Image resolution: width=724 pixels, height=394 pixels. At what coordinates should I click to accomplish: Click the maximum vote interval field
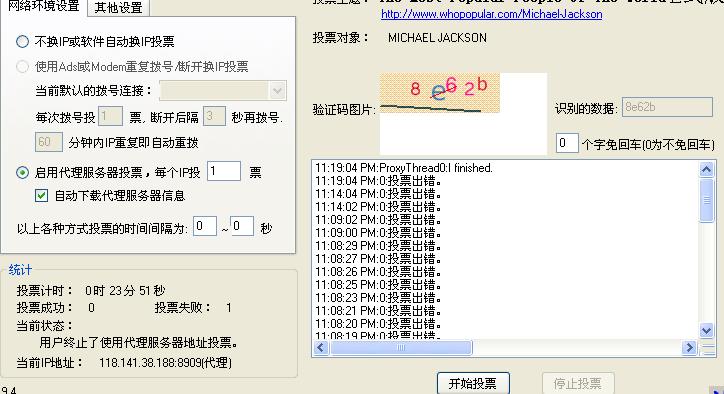coord(242,226)
